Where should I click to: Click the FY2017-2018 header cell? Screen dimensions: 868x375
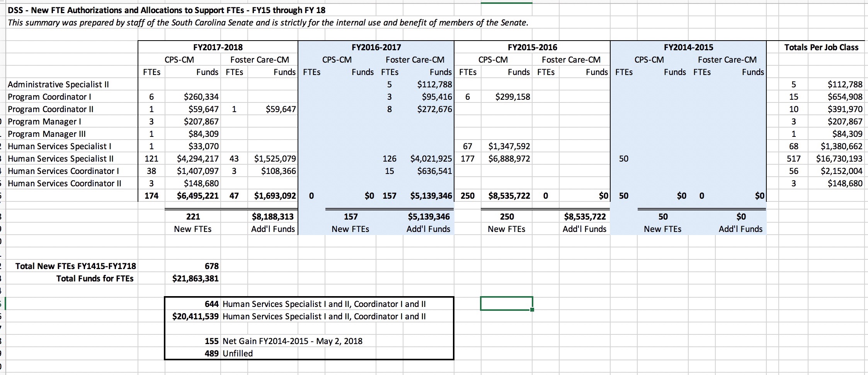coord(218,47)
